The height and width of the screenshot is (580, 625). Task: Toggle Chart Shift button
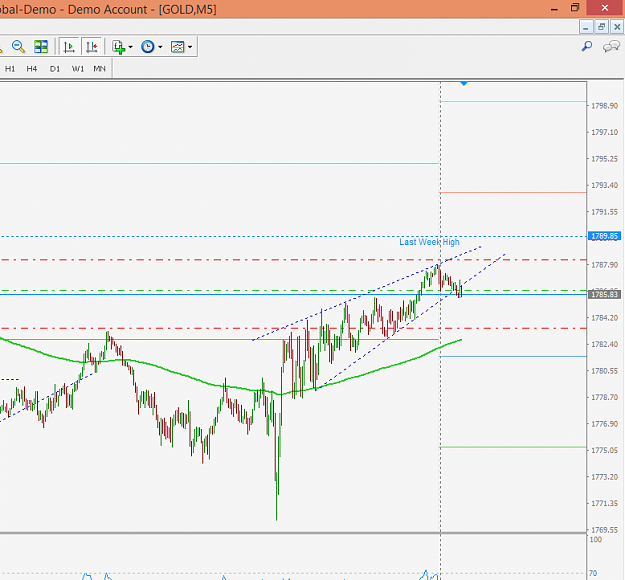(x=92, y=47)
